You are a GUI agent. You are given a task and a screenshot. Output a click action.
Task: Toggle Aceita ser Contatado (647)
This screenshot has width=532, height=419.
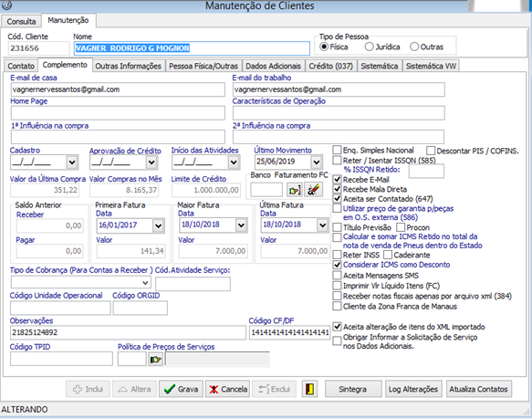click(337, 199)
